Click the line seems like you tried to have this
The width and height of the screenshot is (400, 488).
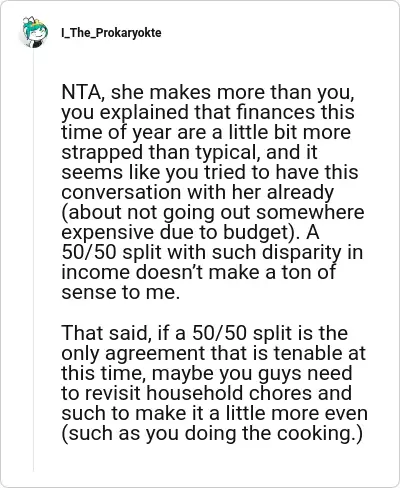point(210,172)
